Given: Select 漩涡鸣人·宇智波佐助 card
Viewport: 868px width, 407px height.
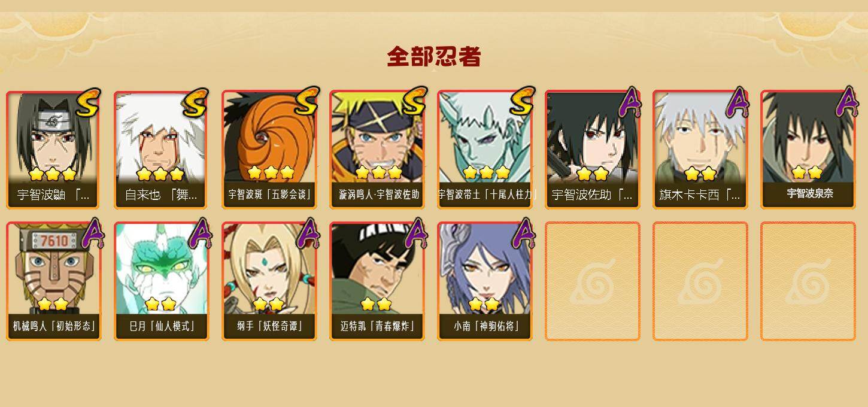Looking at the screenshot, I should point(377,150).
